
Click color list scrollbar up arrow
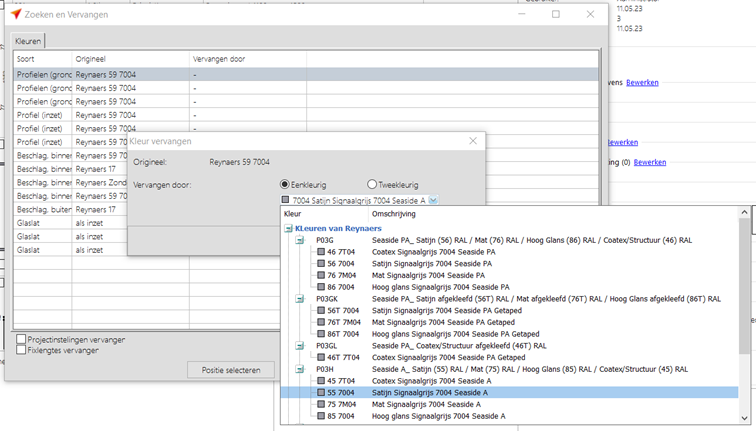(x=744, y=212)
